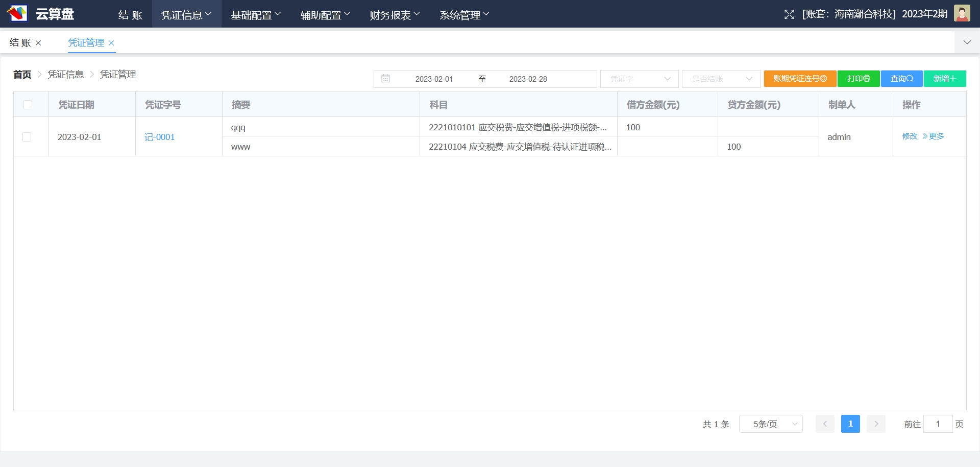The height and width of the screenshot is (467, 980).
Task: Open the 财务报表 menu
Action: tap(394, 15)
